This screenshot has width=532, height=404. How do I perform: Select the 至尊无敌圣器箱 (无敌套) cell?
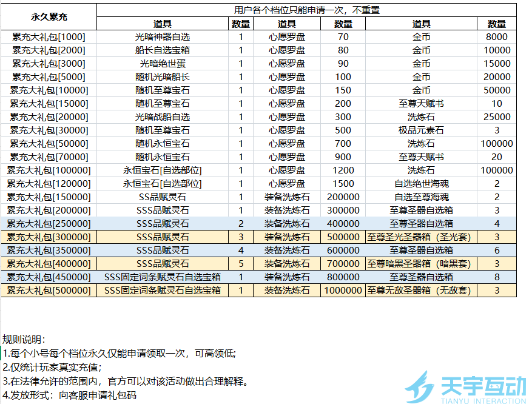coord(421,291)
